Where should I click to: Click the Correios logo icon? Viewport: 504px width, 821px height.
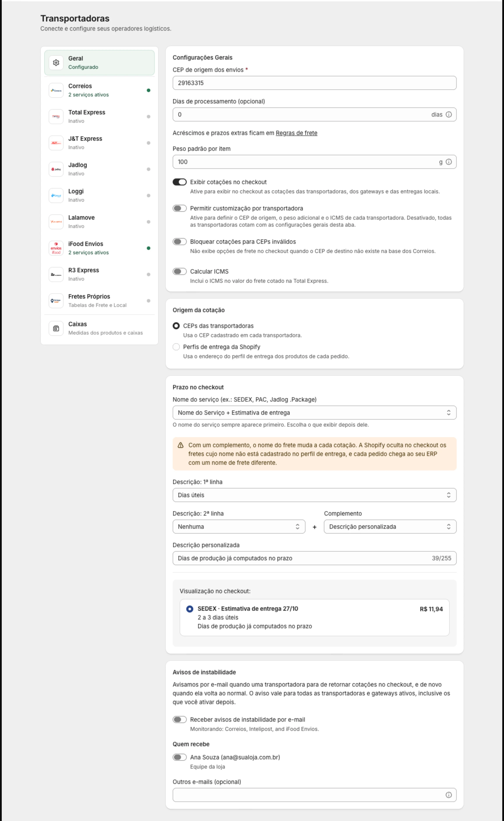click(x=56, y=90)
